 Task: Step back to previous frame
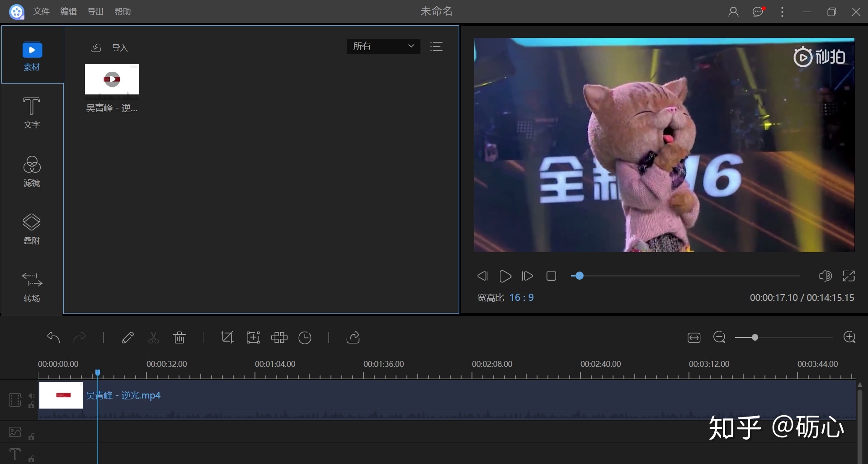pos(483,276)
